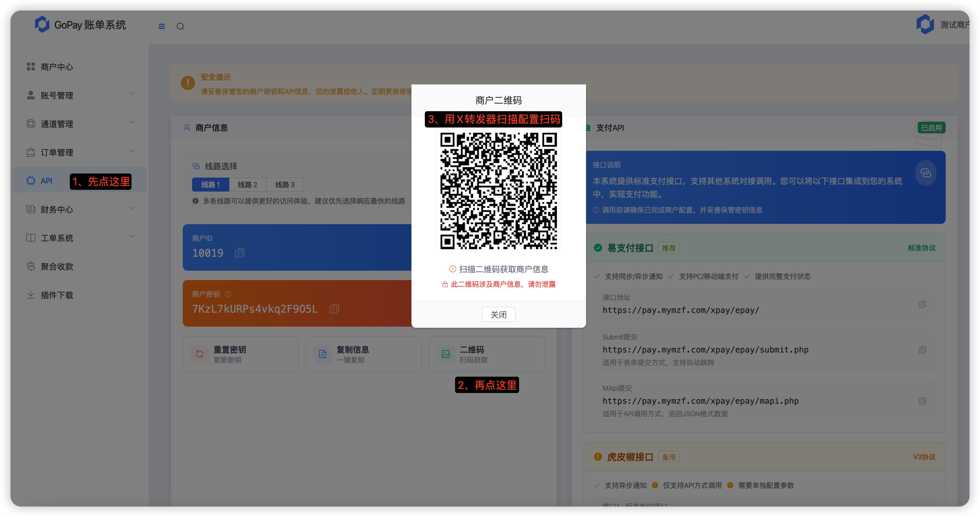Click the 线路选择 link icon
980x517 pixels.
point(196,166)
